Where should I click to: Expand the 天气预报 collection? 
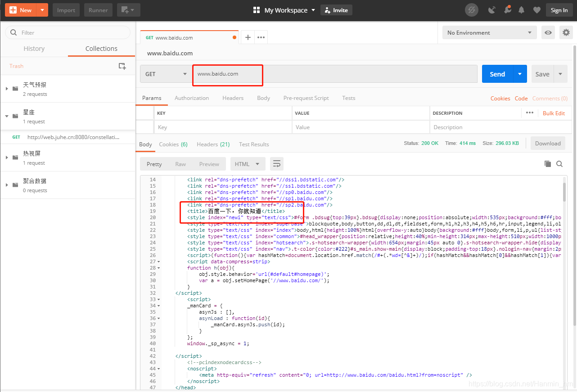[7, 88]
